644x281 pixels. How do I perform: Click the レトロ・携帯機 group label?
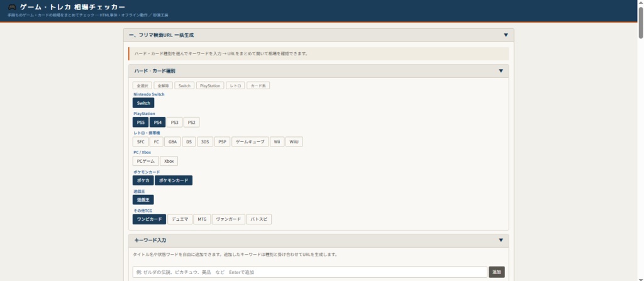tap(147, 133)
